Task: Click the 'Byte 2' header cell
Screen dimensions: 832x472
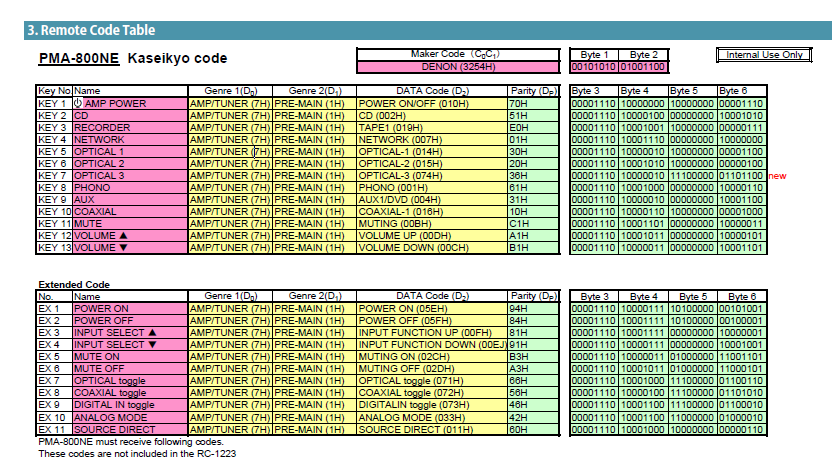Action: [x=643, y=55]
